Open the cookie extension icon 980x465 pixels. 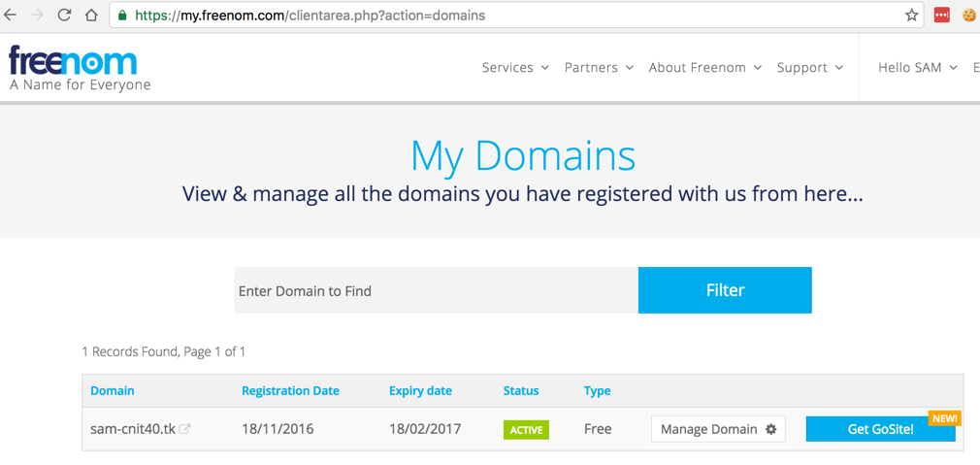[969, 16]
